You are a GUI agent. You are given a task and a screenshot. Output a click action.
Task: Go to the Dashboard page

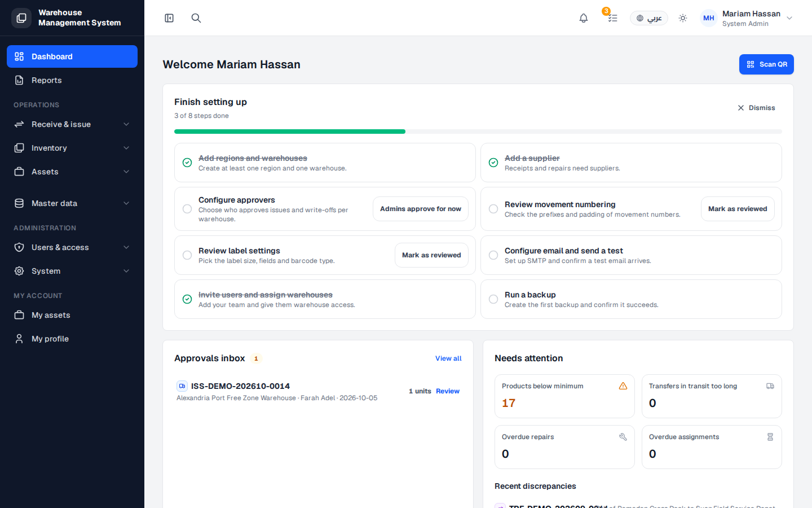[72, 56]
